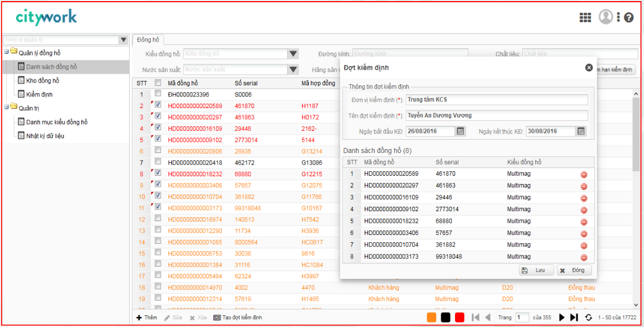Remove meter HD00000000018232 from dialog list
The width and height of the screenshot is (644, 327).
click(x=584, y=222)
